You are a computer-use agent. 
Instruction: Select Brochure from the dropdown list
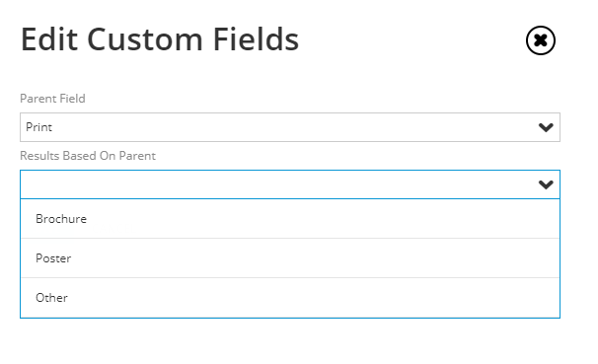tap(290, 219)
